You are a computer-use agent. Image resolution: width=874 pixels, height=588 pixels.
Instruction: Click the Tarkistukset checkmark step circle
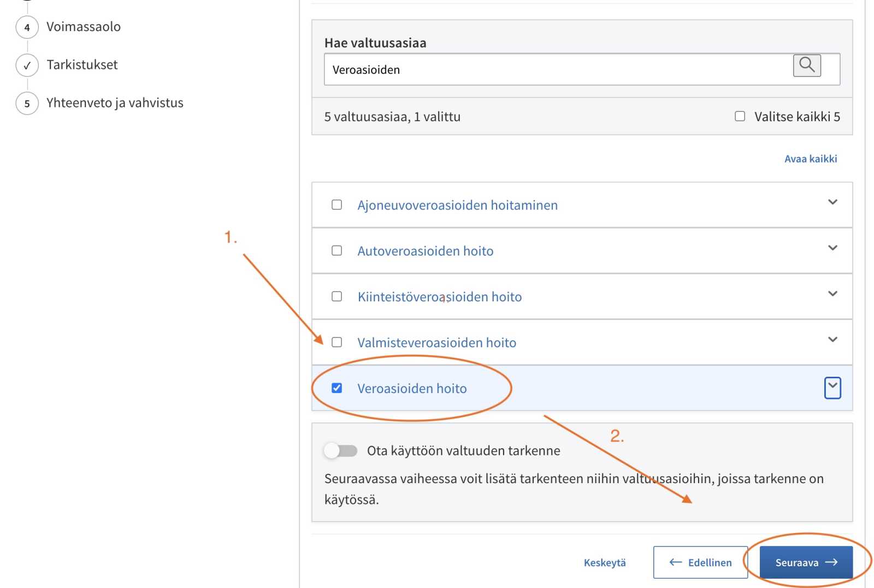[x=27, y=66]
